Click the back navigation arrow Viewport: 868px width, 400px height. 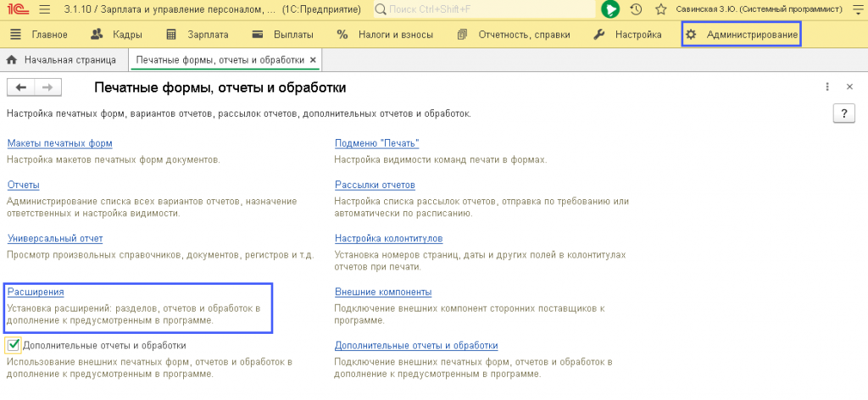pos(21,87)
